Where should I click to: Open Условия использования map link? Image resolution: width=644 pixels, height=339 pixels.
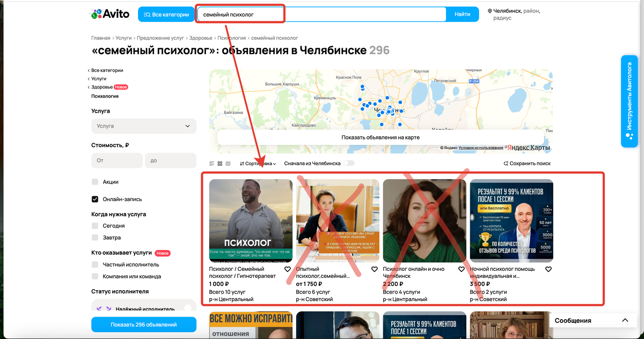[x=481, y=148]
